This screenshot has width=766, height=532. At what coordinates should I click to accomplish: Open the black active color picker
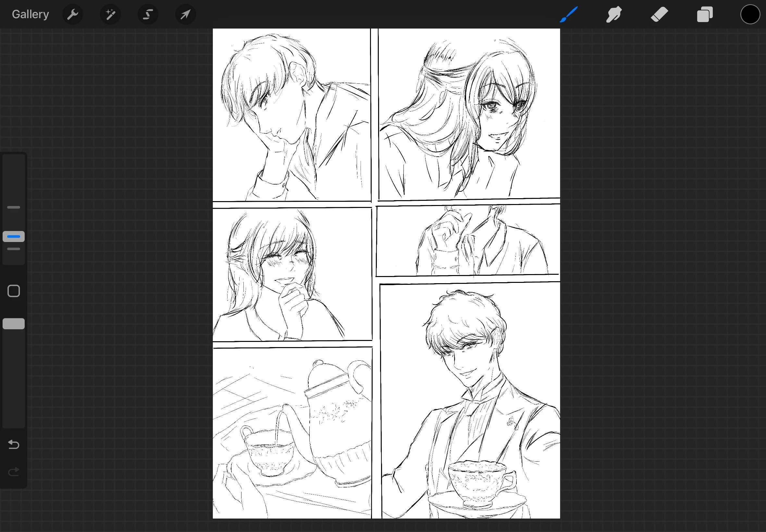coord(750,14)
